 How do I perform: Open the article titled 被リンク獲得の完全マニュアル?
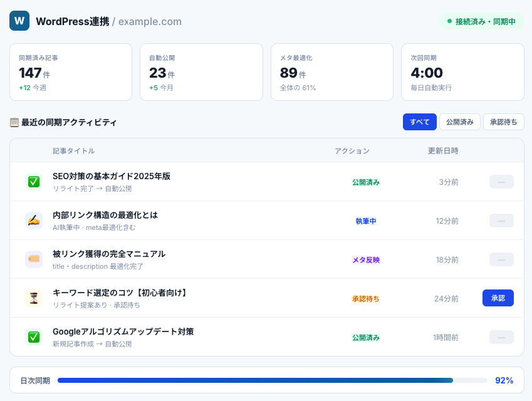110,254
